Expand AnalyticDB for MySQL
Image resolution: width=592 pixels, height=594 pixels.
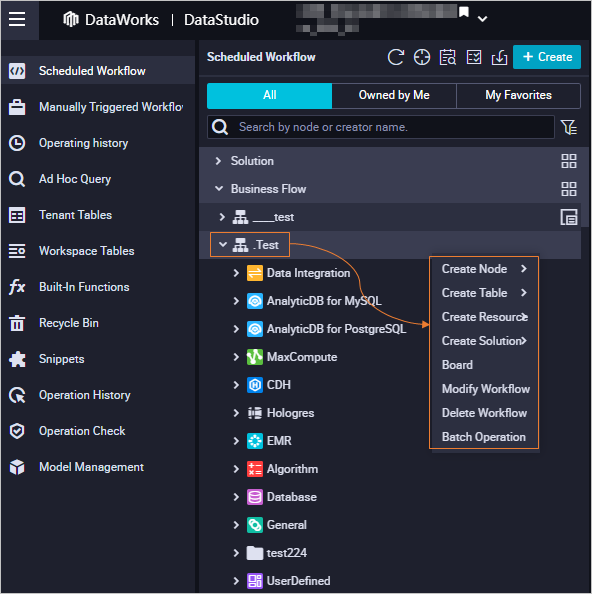tap(236, 301)
